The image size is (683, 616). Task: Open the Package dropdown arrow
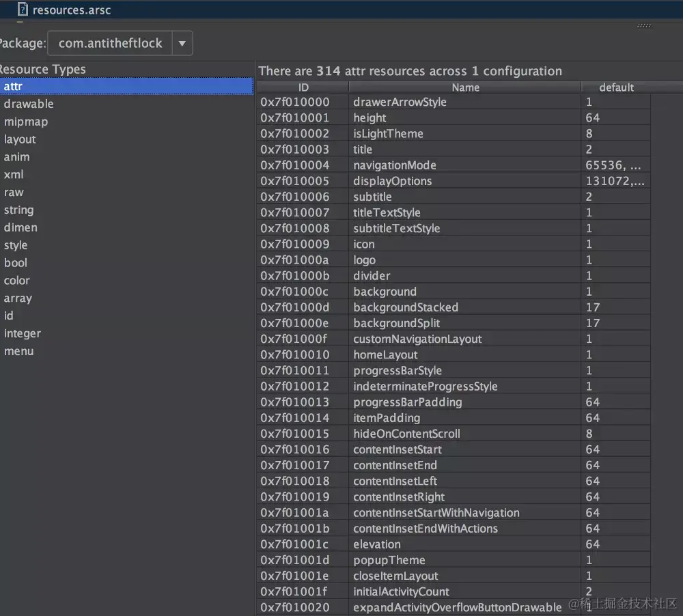[182, 43]
